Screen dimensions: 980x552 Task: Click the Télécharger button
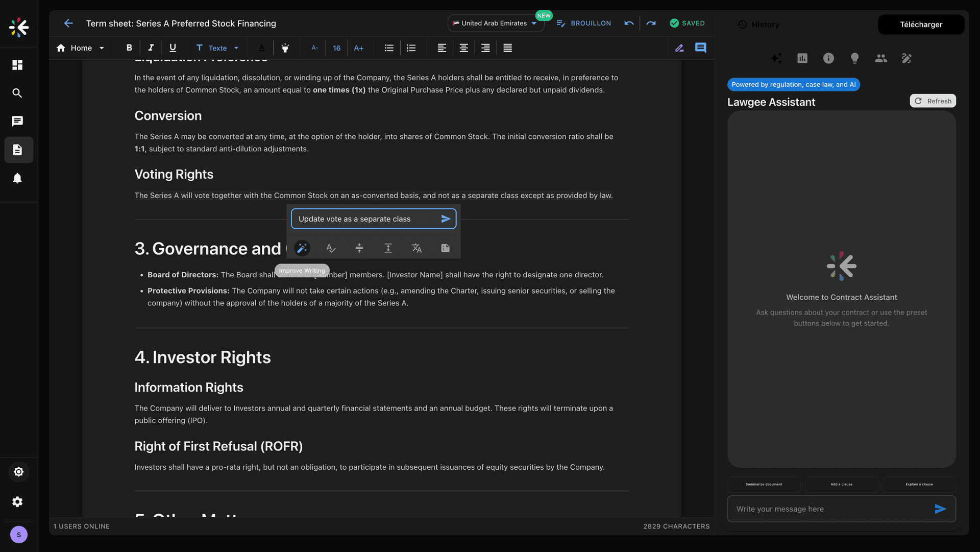[x=921, y=25]
